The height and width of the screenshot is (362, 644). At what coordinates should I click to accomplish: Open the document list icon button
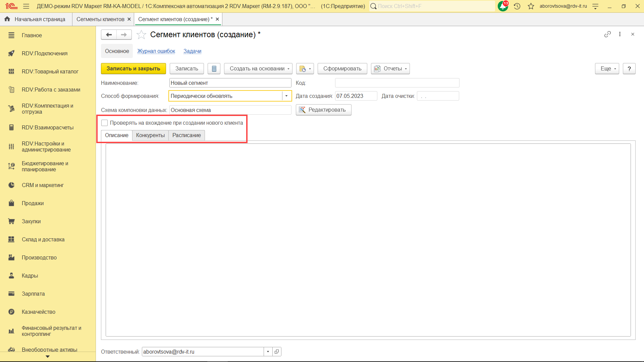pos(214,69)
